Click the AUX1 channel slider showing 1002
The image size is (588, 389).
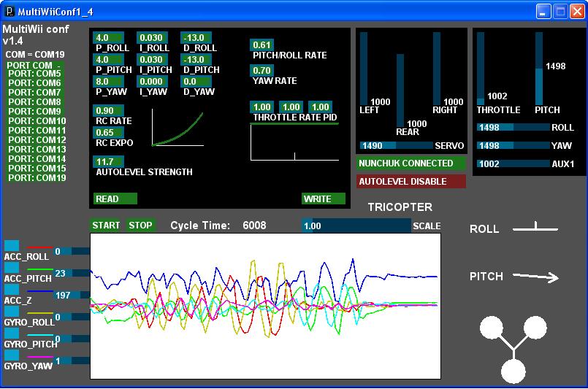(x=513, y=163)
